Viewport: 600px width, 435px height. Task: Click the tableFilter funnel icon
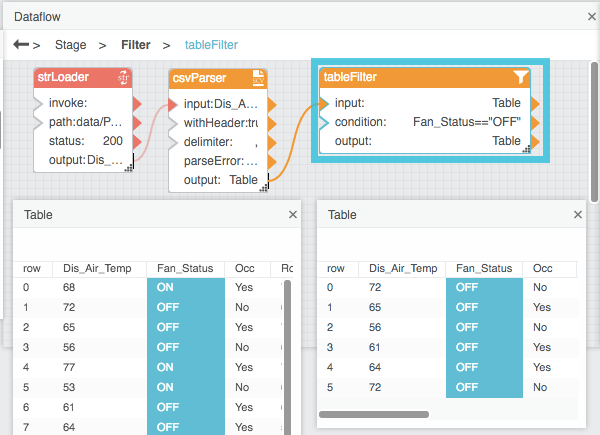point(520,78)
